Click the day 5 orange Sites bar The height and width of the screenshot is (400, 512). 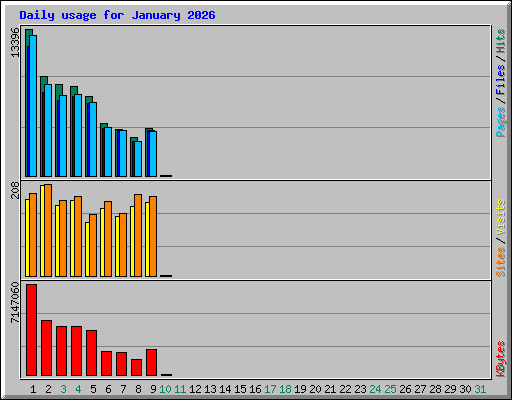click(93, 245)
